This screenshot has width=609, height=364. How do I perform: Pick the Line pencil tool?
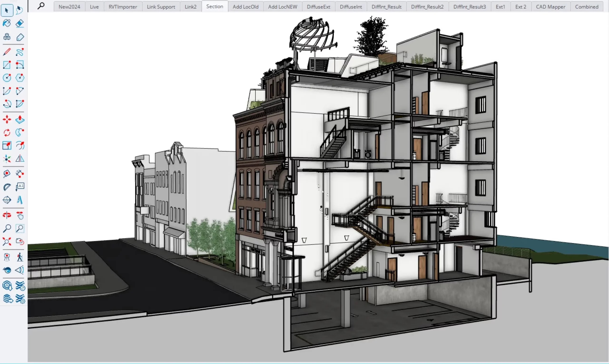pyautogui.click(x=7, y=52)
